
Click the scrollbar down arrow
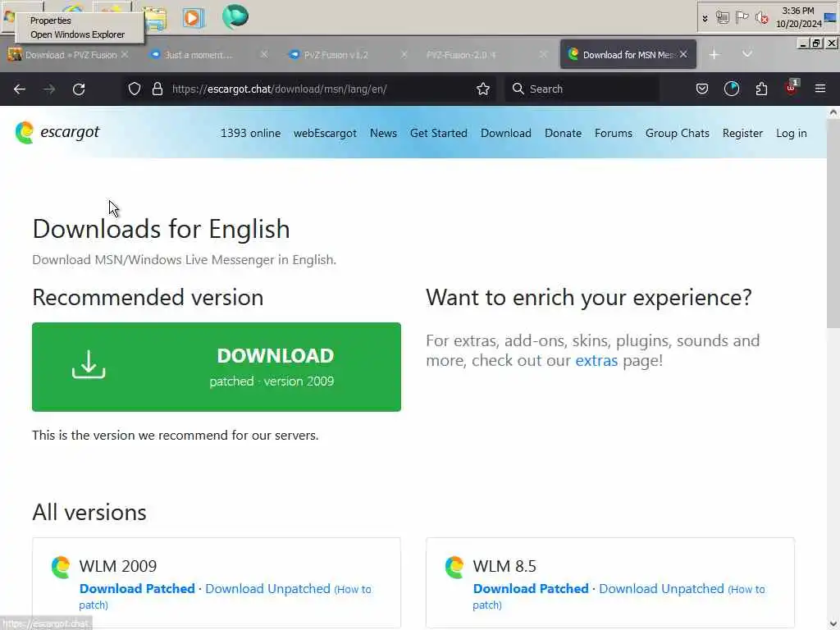[x=833, y=624]
